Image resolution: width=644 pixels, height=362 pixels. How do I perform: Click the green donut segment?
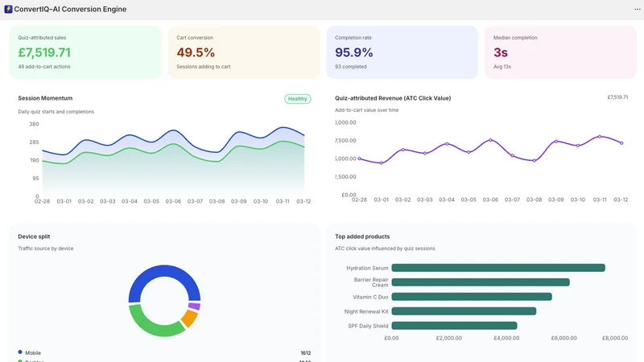(153, 326)
